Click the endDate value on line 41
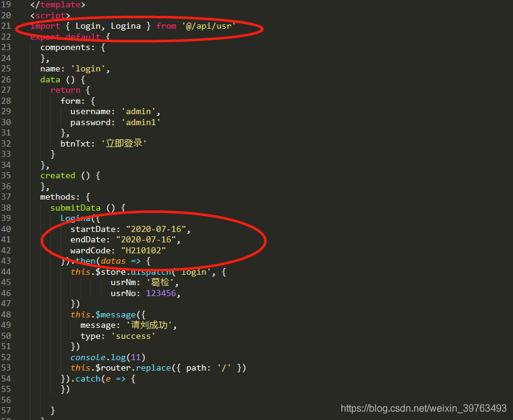 point(145,239)
